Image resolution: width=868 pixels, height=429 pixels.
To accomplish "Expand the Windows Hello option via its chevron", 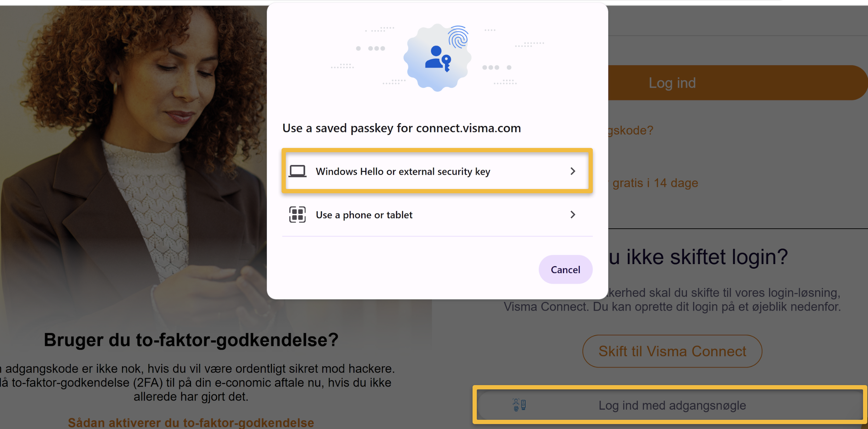I will [573, 171].
